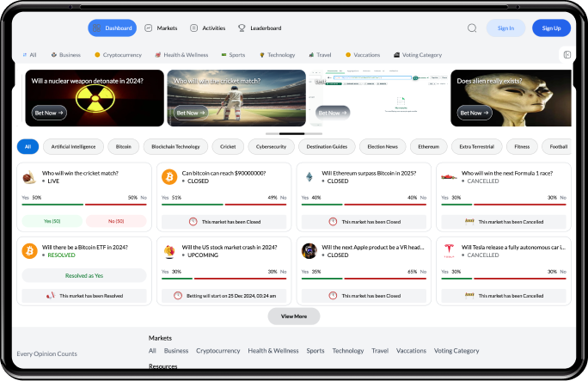Image resolution: width=588 pixels, height=381 pixels.
Task: Click the Sign Up button
Action: coord(551,28)
